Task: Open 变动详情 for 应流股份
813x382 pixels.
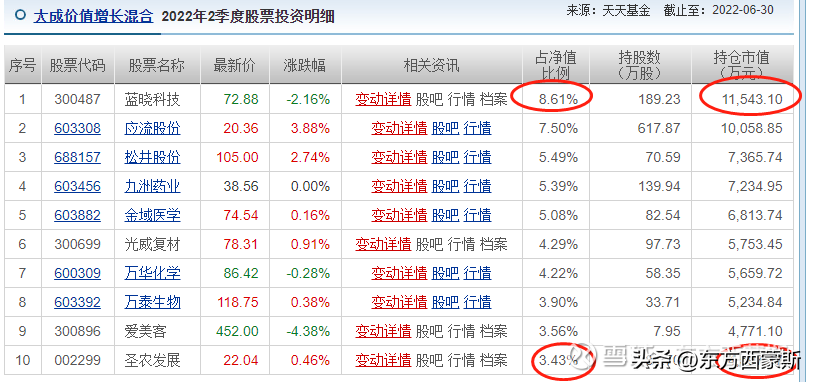Action: click(x=399, y=128)
